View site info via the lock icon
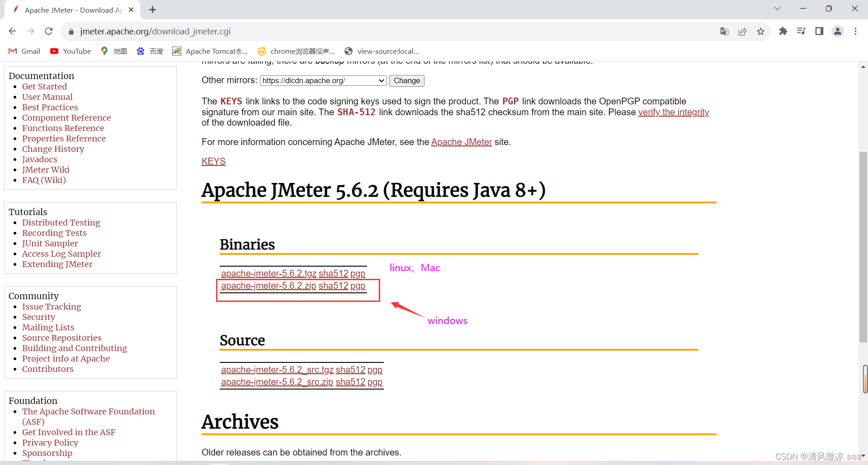 click(x=71, y=32)
